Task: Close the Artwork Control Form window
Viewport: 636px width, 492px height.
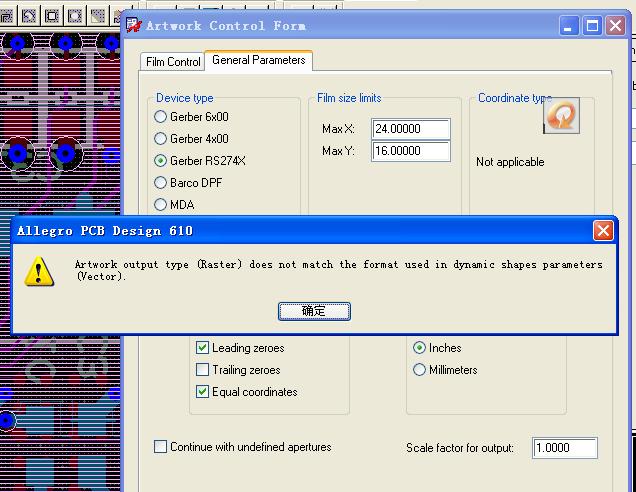Action: pyautogui.click(x=616, y=26)
